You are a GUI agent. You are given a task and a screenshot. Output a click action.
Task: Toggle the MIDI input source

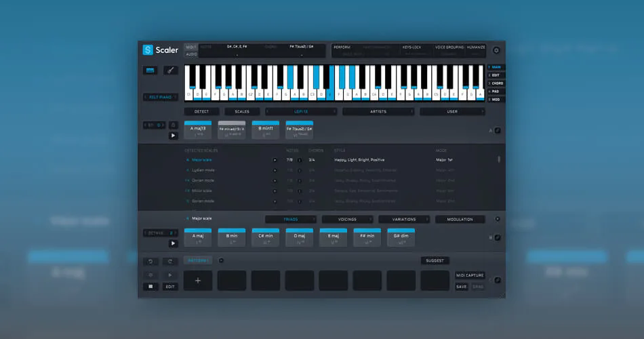pos(191,47)
